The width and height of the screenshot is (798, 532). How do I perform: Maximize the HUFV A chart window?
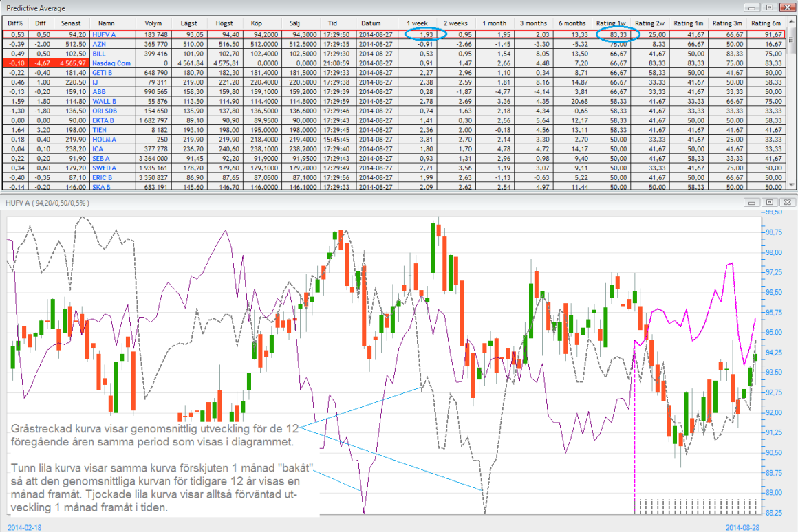point(769,203)
